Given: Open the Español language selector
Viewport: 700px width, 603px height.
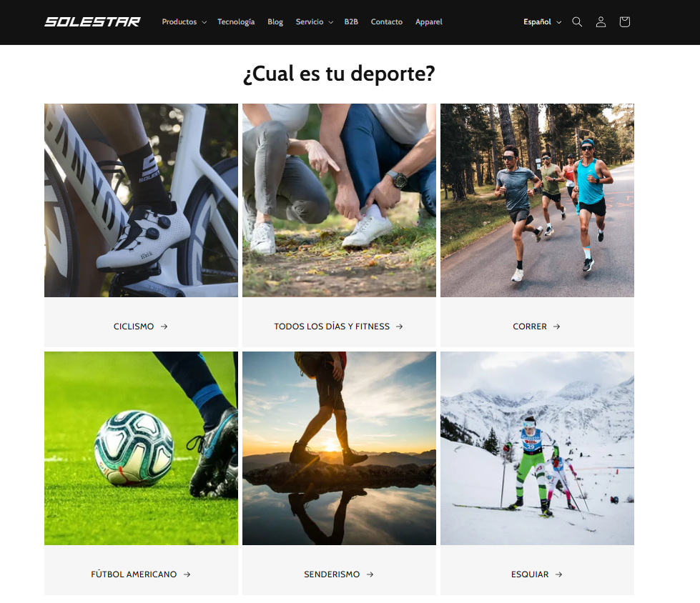Looking at the screenshot, I should [543, 22].
